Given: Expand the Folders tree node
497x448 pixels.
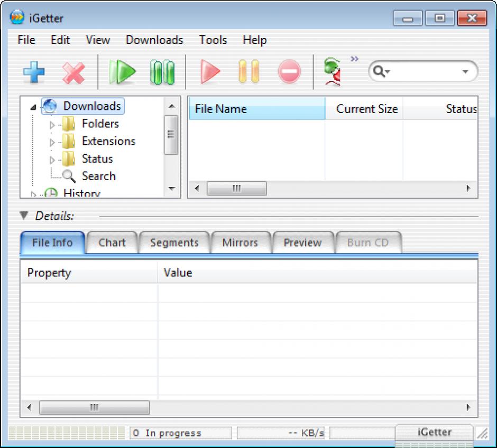Looking at the screenshot, I should pos(52,125).
